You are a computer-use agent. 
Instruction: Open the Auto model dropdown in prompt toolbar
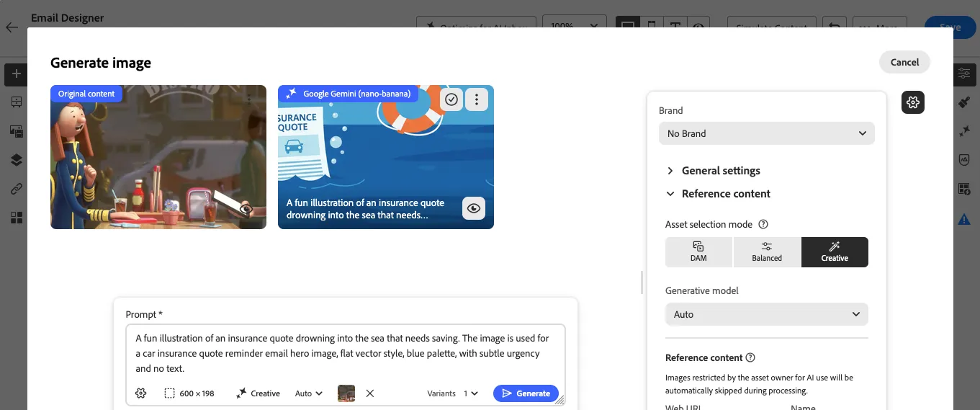click(309, 393)
